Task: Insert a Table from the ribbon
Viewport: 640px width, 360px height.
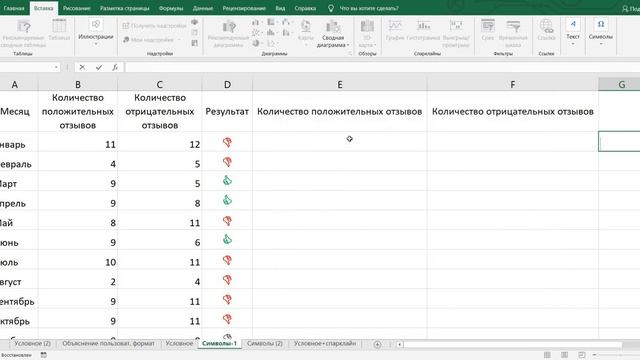Action: click(x=59, y=30)
